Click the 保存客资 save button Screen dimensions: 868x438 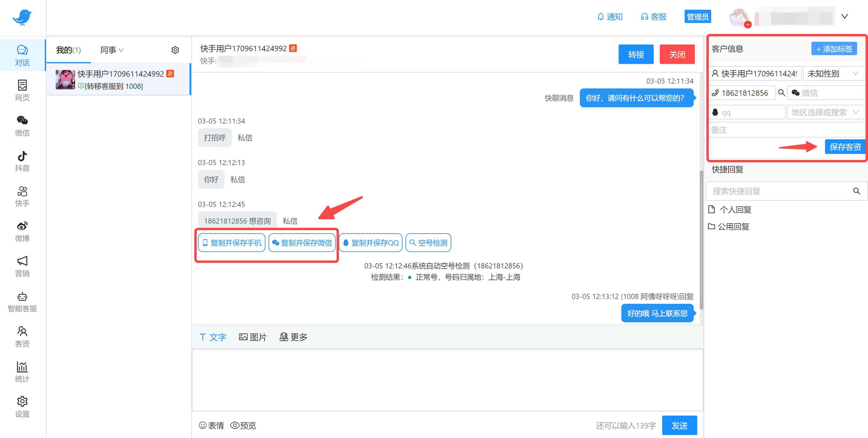(x=845, y=147)
